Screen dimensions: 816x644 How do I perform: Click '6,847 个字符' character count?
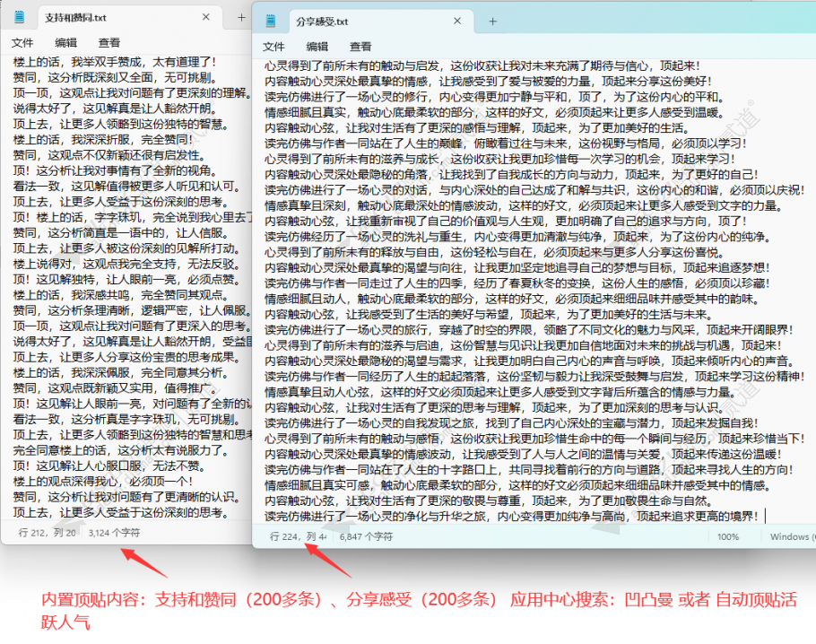tap(366, 536)
